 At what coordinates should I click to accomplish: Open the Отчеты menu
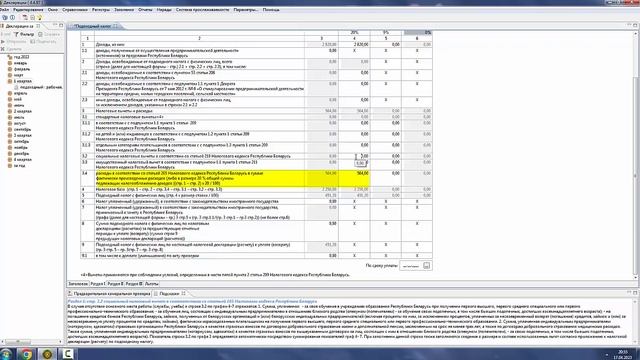[145, 9]
